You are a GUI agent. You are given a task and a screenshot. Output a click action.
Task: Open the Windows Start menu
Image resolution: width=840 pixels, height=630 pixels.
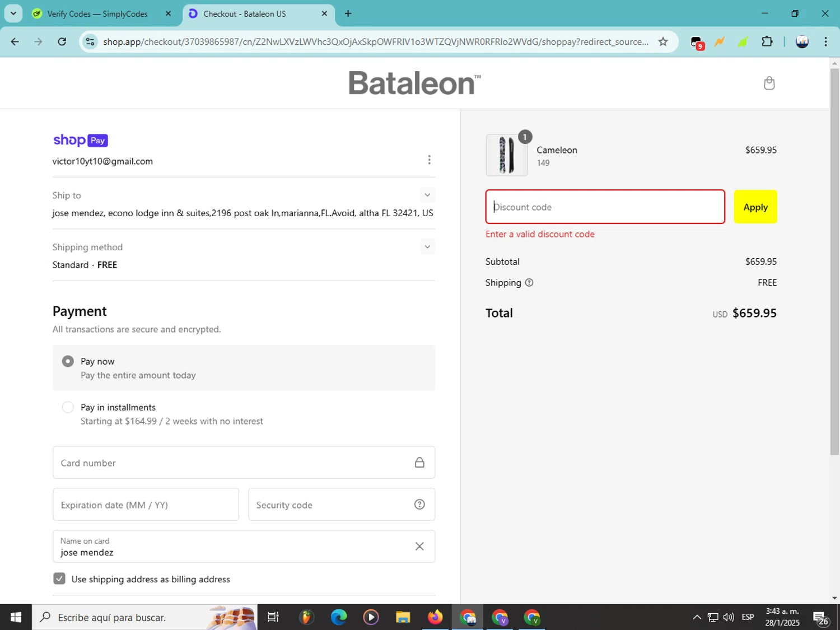pyautogui.click(x=16, y=617)
